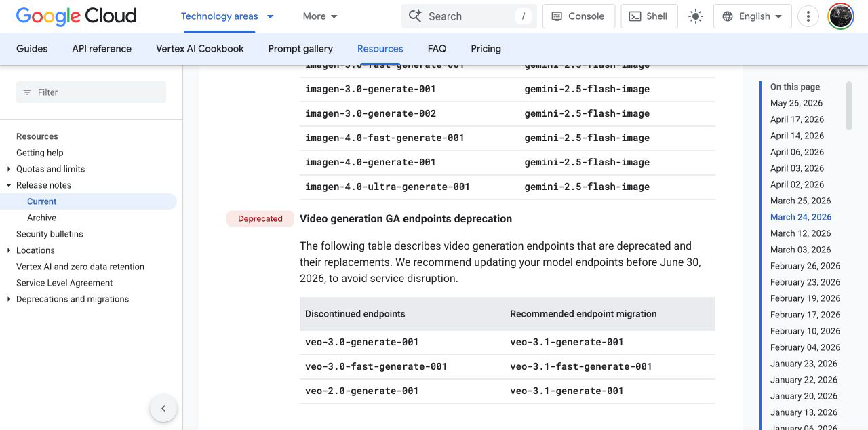Jump to March 25, 2026 notes
This screenshot has width=868, height=430.
801,201
